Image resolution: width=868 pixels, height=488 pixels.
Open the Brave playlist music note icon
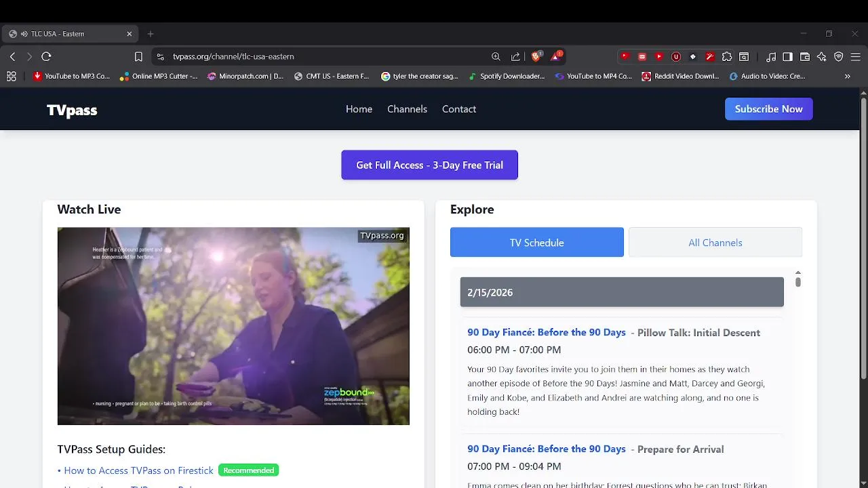pos(771,57)
